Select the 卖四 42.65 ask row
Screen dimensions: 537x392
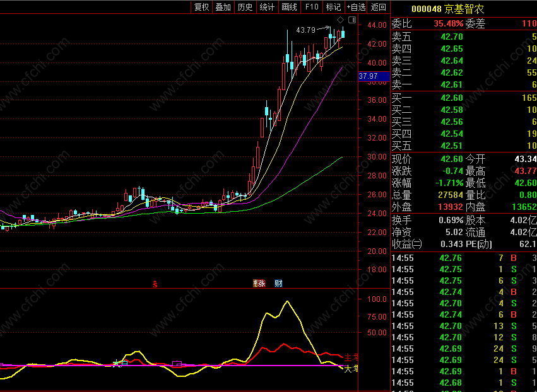pos(464,49)
